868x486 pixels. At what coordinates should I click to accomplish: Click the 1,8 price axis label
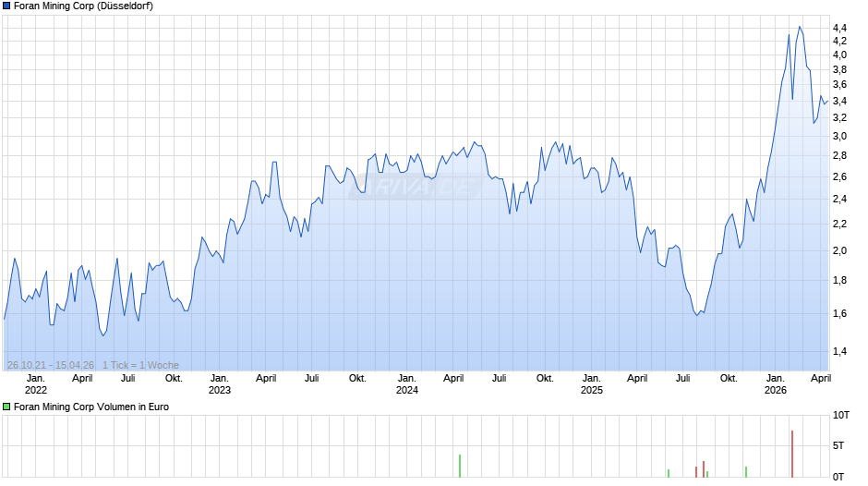839,280
